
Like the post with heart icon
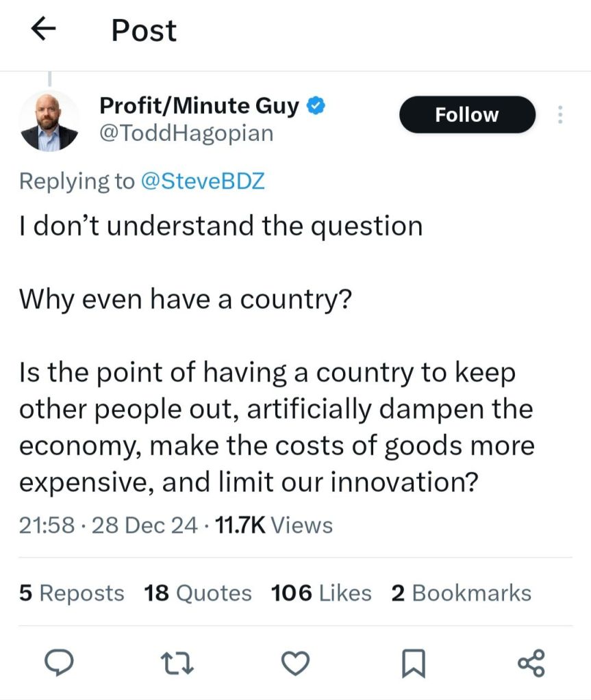coord(297,662)
